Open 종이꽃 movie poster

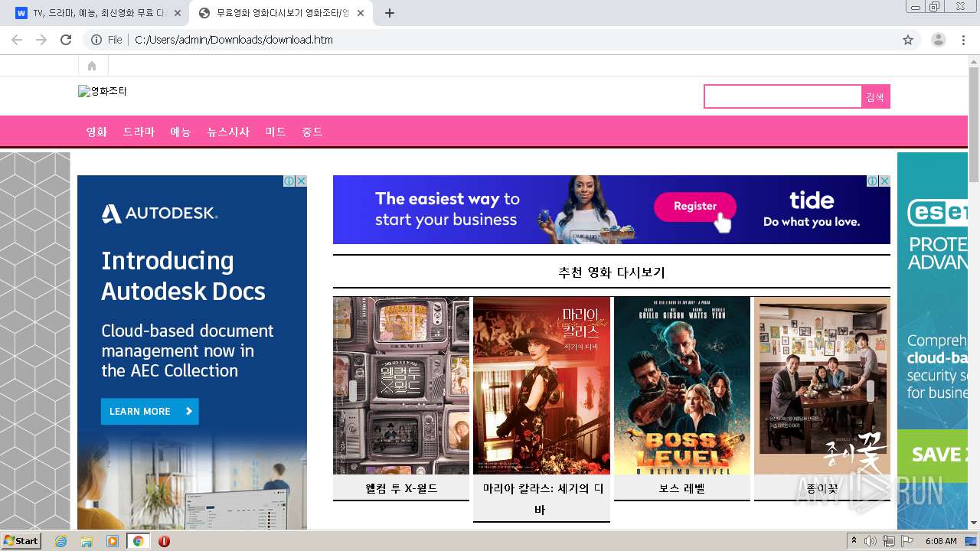(822, 386)
